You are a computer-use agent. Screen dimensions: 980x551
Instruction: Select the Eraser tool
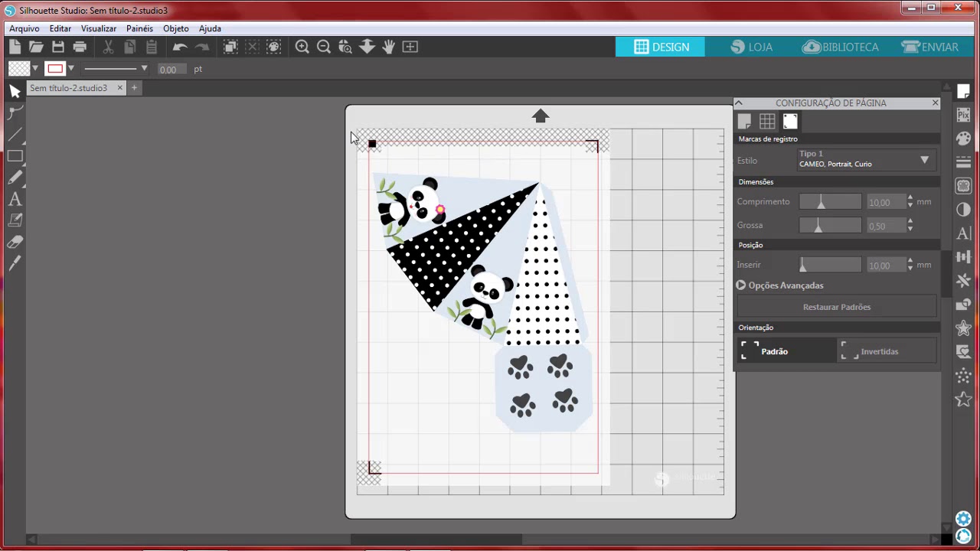(15, 242)
